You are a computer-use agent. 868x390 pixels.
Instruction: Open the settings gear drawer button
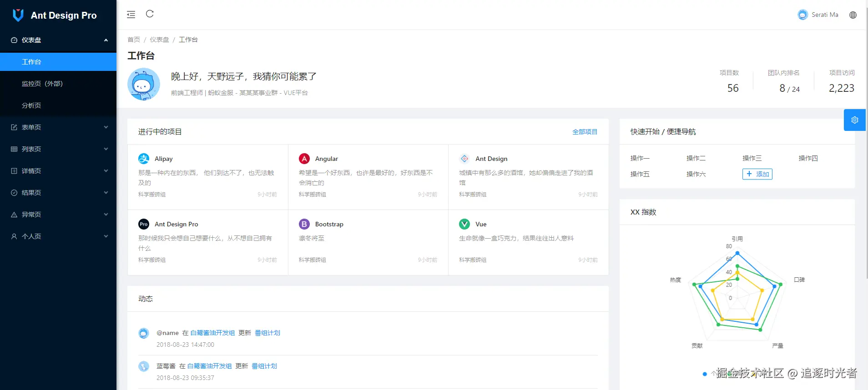(854, 120)
